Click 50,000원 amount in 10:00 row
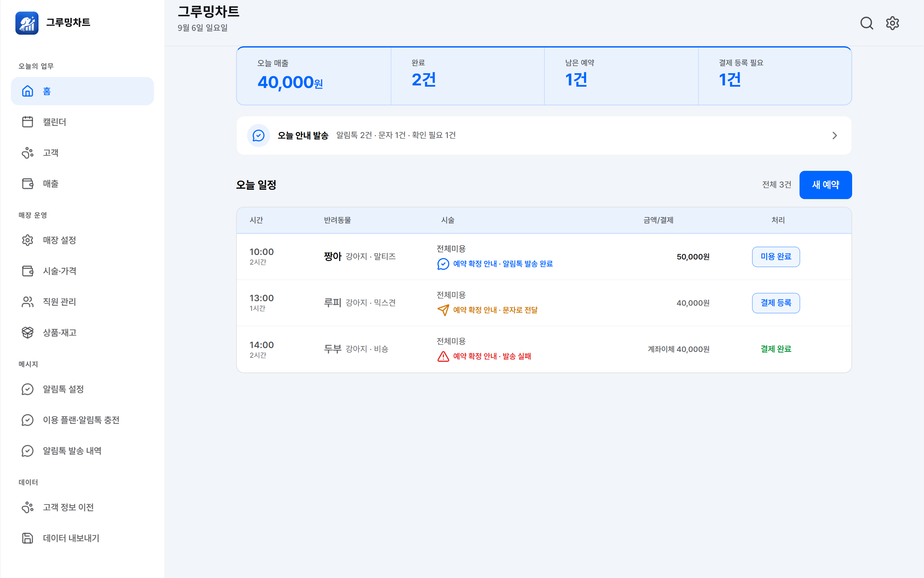 click(x=693, y=257)
